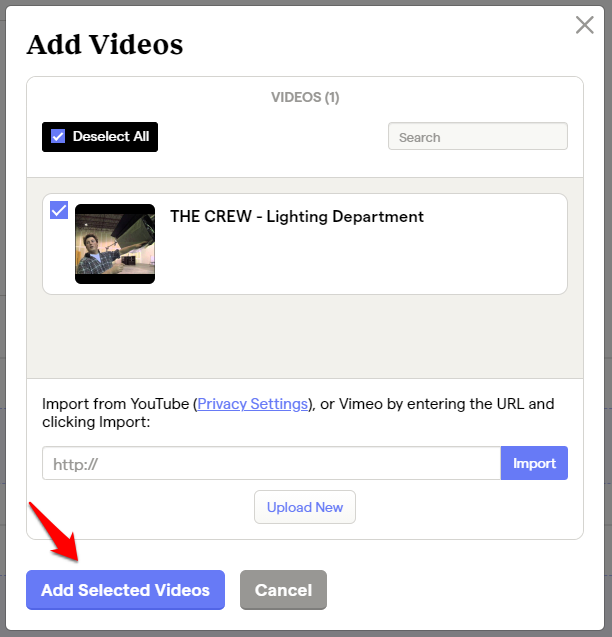Click the Add Videos dialog heading
Screen dimensions: 612x637
[x=105, y=45]
